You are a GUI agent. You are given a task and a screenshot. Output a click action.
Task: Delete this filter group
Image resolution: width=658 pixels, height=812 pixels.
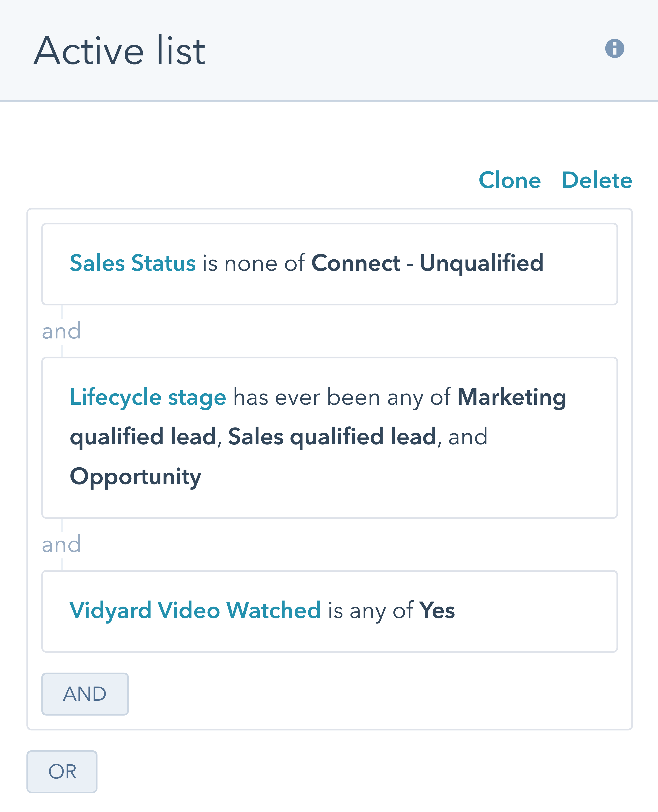pyautogui.click(x=597, y=180)
